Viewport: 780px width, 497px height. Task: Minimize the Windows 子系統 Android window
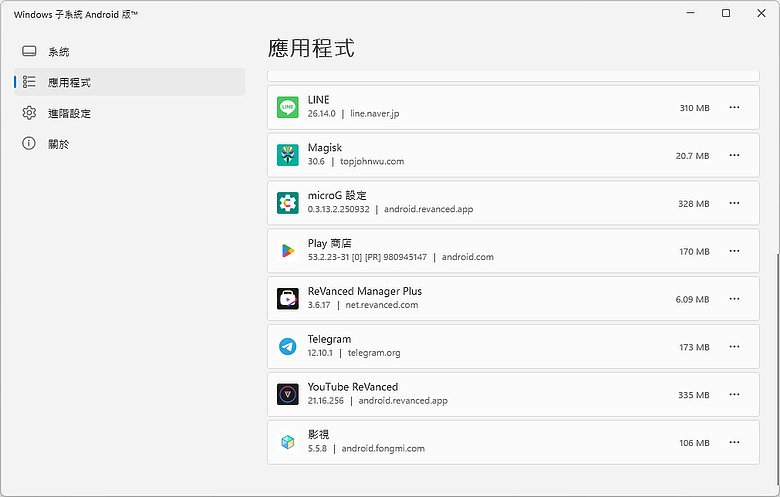point(690,13)
